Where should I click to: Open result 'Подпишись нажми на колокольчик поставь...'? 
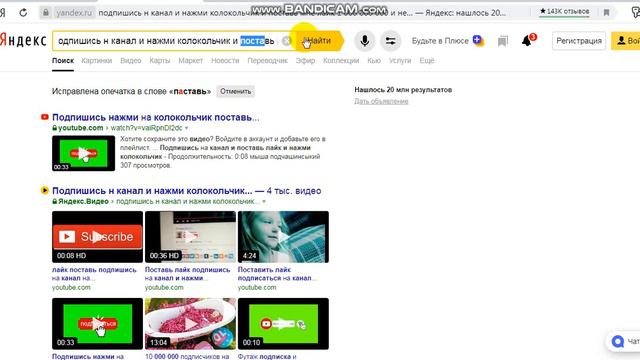tap(156, 118)
